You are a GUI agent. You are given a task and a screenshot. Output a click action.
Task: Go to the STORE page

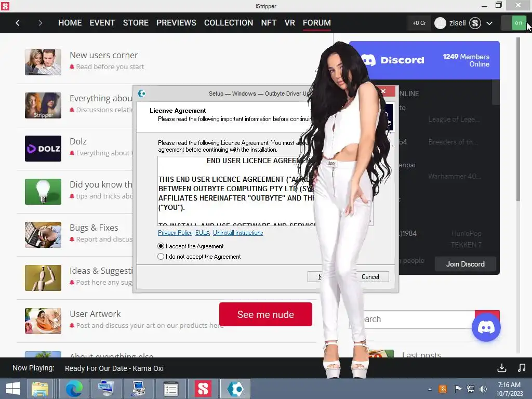click(x=136, y=23)
